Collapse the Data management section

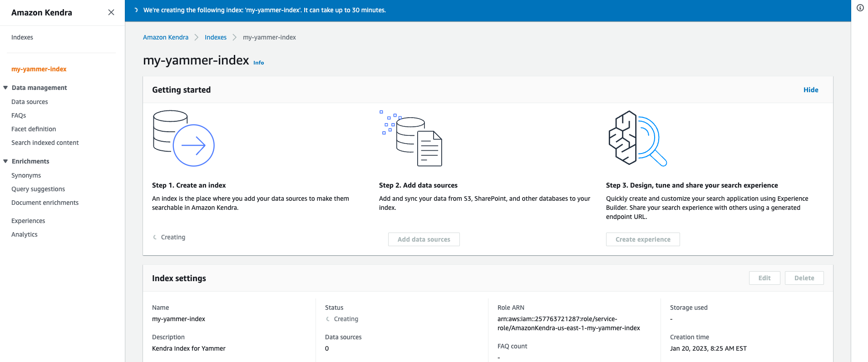(5, 88)
